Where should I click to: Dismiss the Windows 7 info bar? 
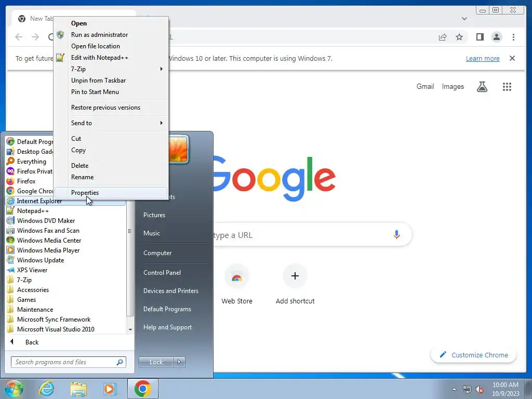click(x=512, y=58)
